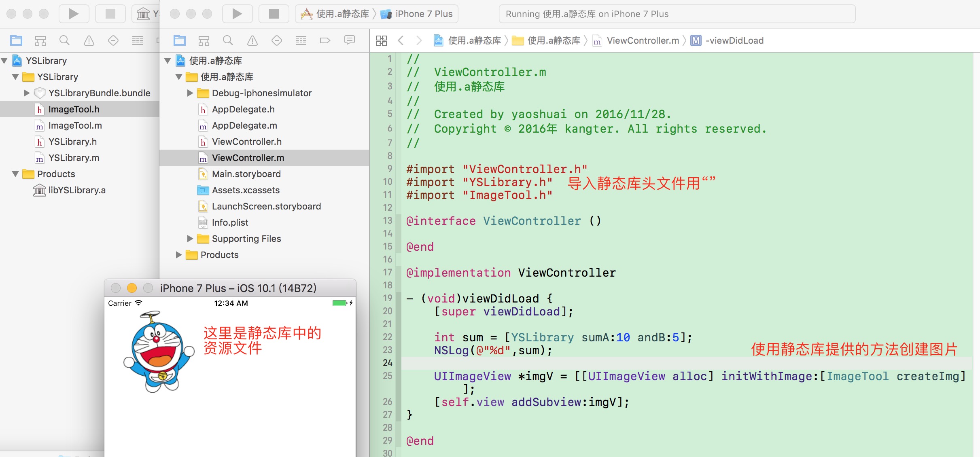Click Doraemon image in simulator

159,351
